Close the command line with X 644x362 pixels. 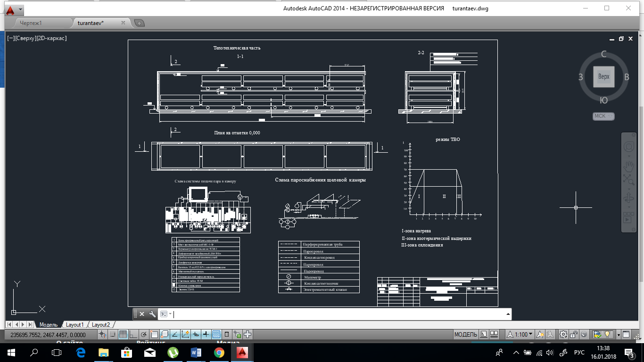coord(142,314)
